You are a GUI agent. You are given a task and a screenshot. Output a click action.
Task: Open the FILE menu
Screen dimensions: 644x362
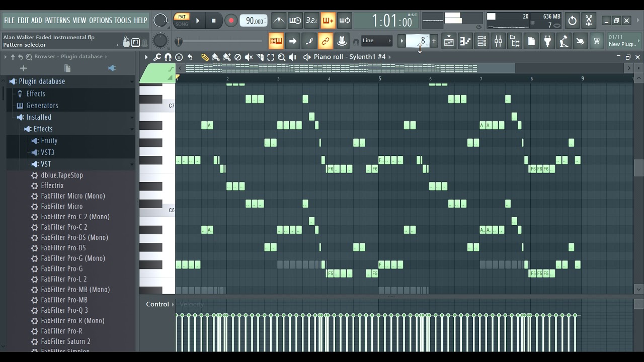[10, 21]
